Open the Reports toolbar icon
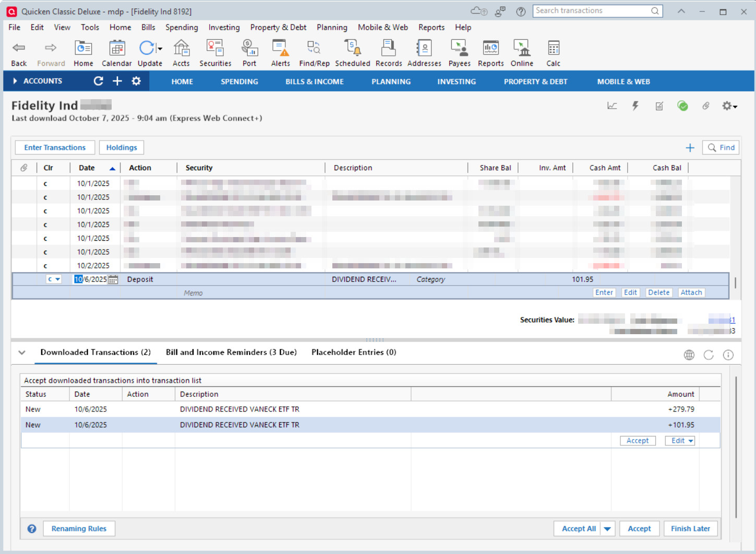The height and width of the screenshot is (554, 756). 491,53
